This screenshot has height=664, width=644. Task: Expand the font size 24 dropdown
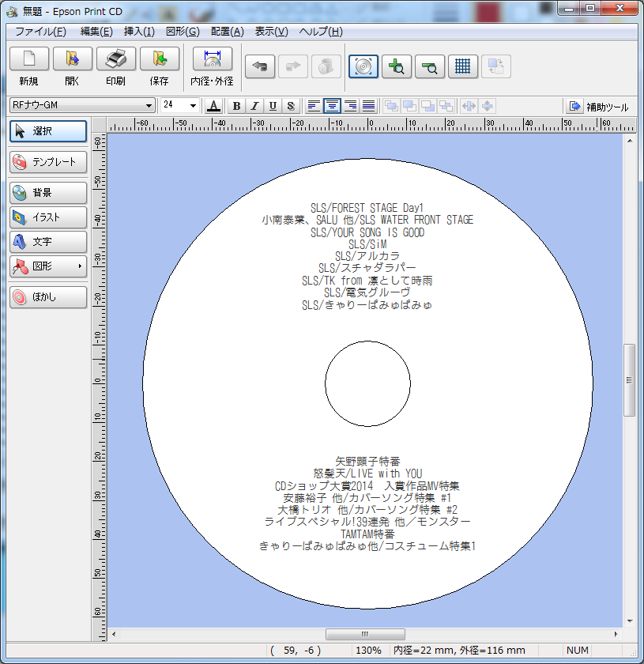[x=193, y=105]
